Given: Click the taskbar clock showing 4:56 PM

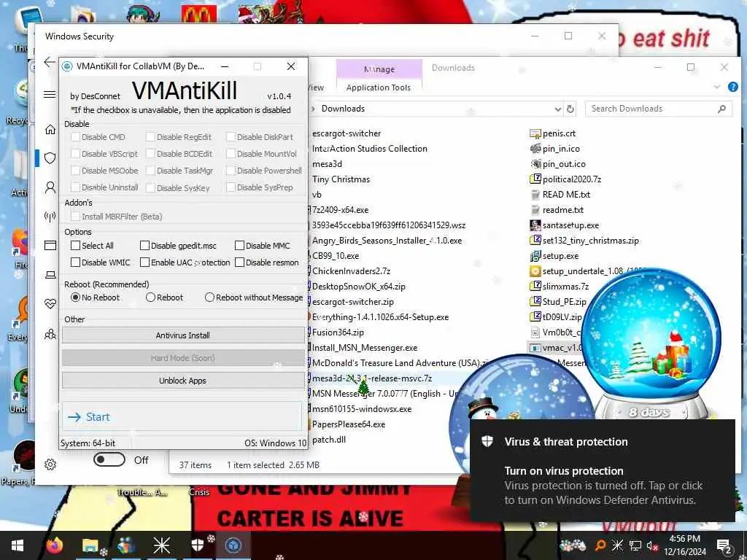Looking at the screenshot, I should 685,545.
